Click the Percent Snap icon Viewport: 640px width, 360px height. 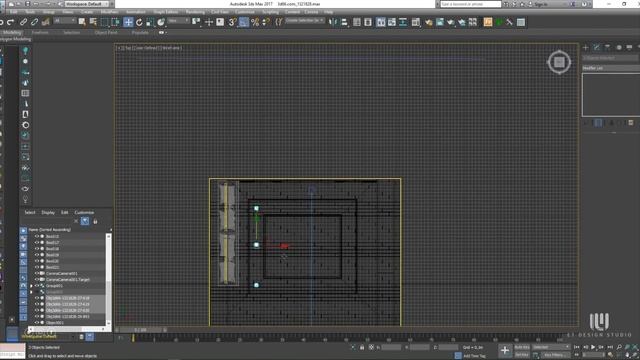click(255, 22)
